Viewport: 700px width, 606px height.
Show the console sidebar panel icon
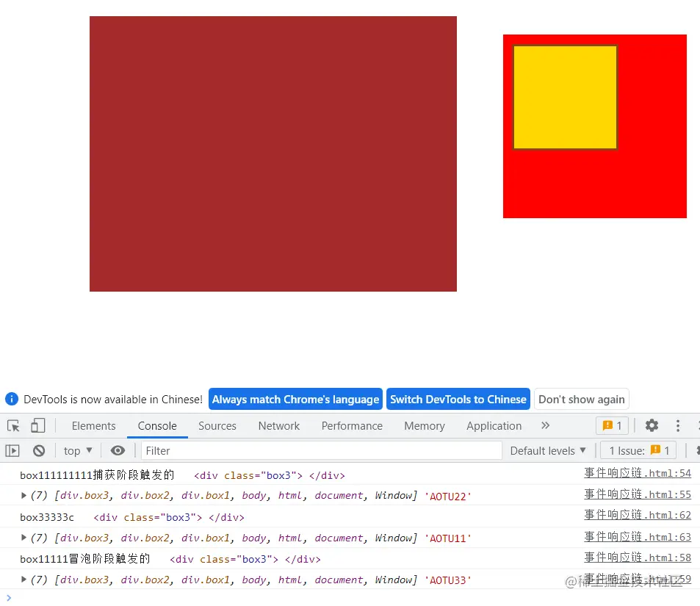point(12,451)
